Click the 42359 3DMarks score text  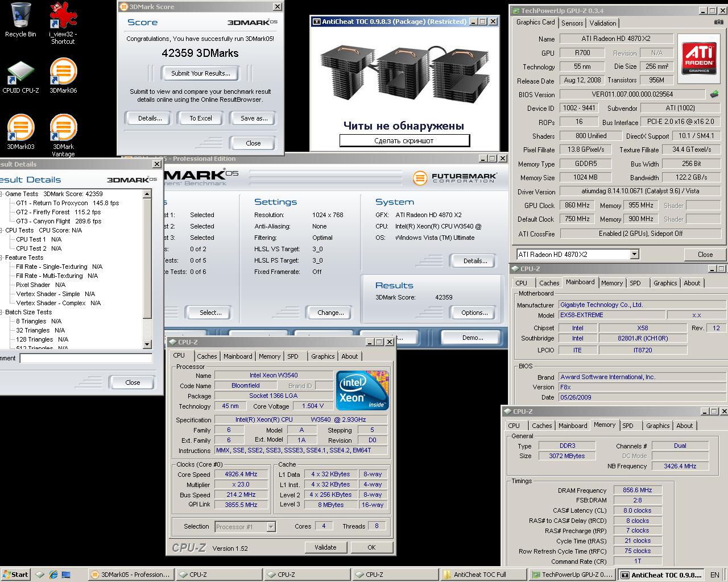coord(200,53)
